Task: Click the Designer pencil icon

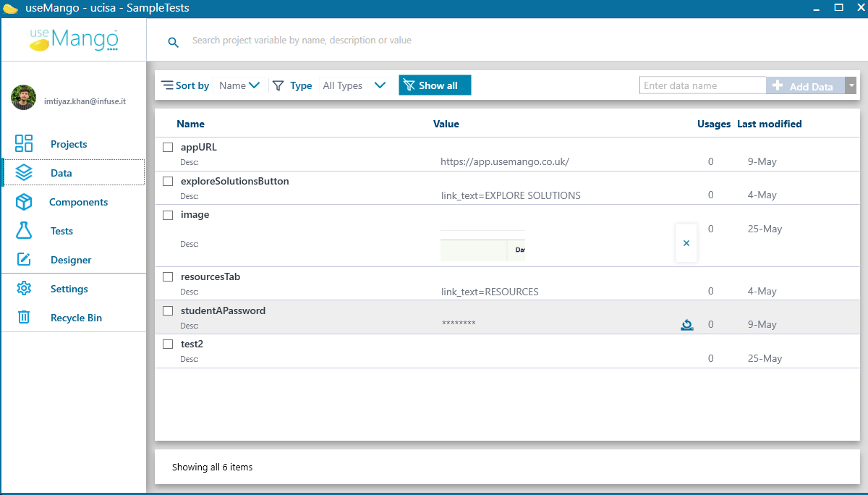Action: [24, 260]
